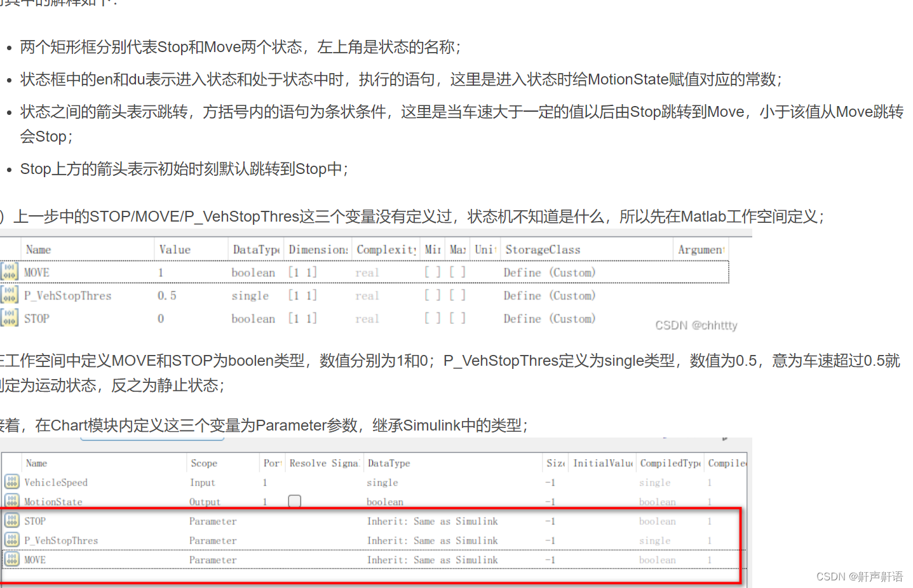913x588 pixels.
Task: Click Parameter scope of STOP row
Action: (213, 521)
